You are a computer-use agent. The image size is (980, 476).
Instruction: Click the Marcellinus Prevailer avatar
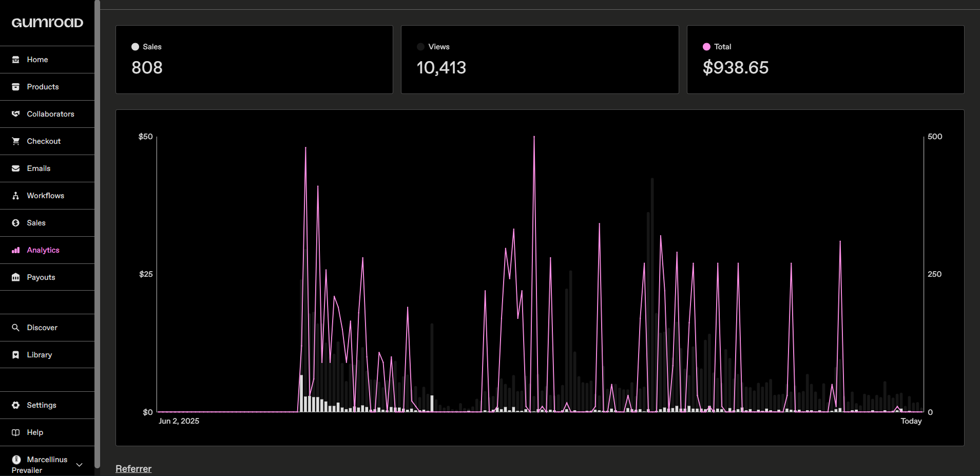point(16,460)
